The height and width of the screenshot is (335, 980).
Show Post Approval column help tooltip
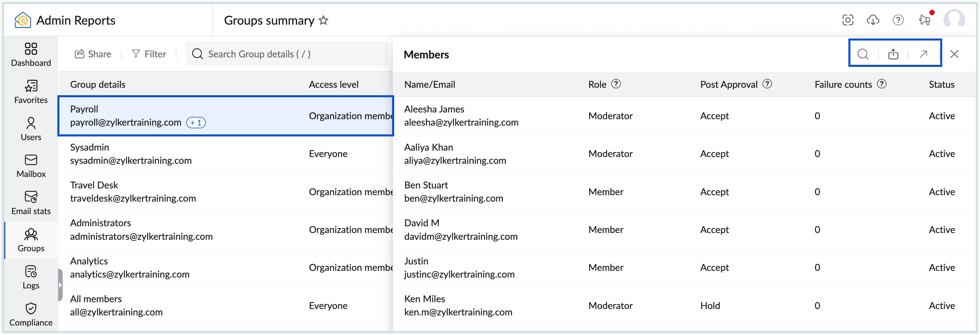click(767, 84)
